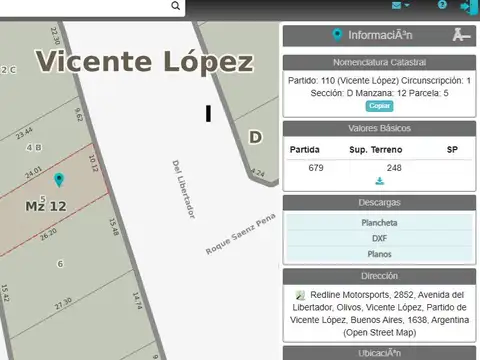Click the search magnifier icon
The width and height of the screenshot is (480, 360).
tap(175, 6)
